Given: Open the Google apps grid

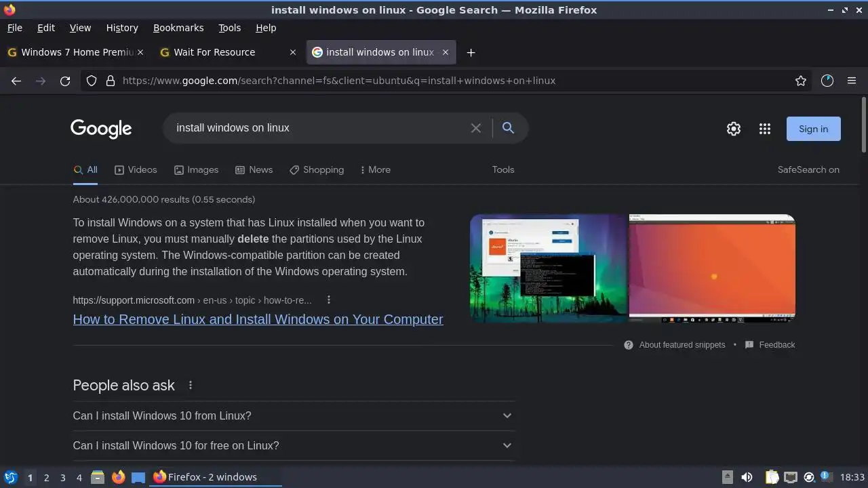Looking at the screenshot, I should coord(765,129).
